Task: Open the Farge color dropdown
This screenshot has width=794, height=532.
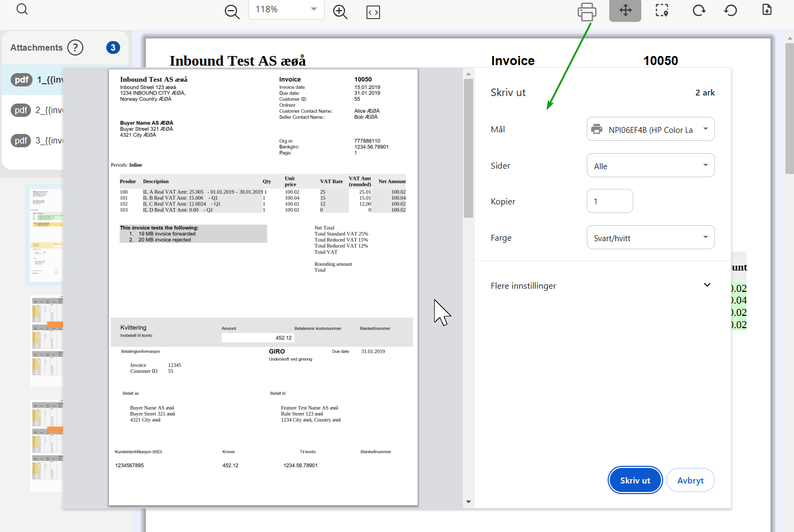Action: (650, 237)
